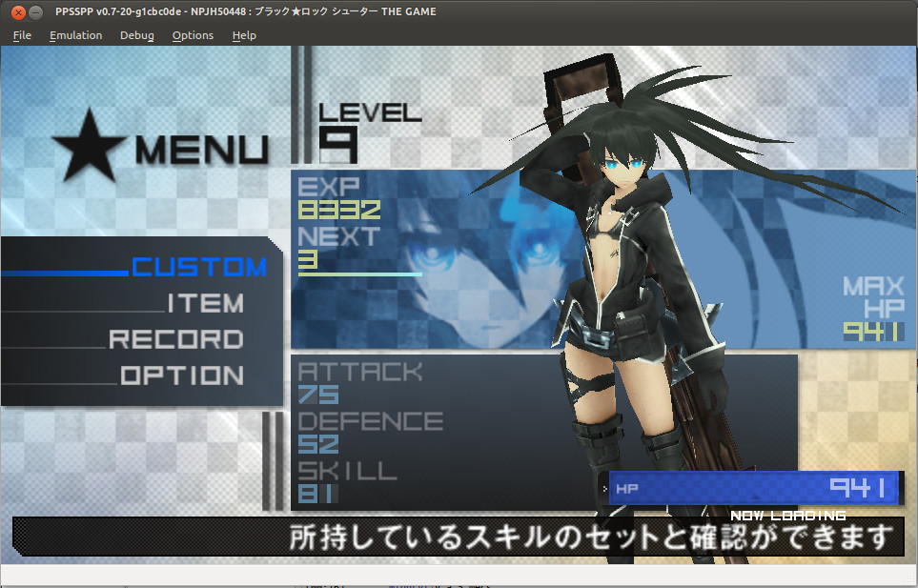Click the Japanese description text bar
The width and height of the screenshot is (918, 588).
(459, 537)
